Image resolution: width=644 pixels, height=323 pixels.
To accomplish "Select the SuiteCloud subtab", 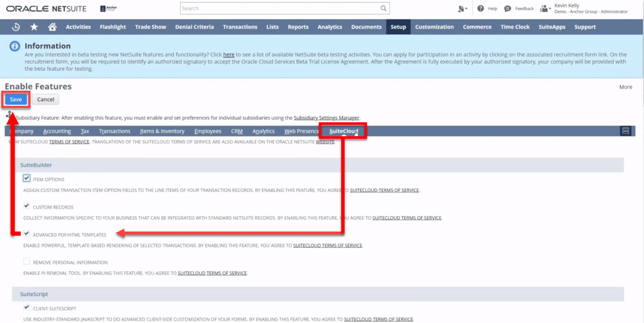I will click(x=343, y=131).
